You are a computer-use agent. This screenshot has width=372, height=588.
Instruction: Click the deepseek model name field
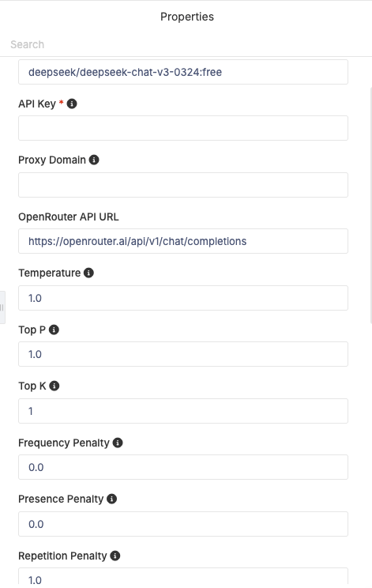[183, 72]
